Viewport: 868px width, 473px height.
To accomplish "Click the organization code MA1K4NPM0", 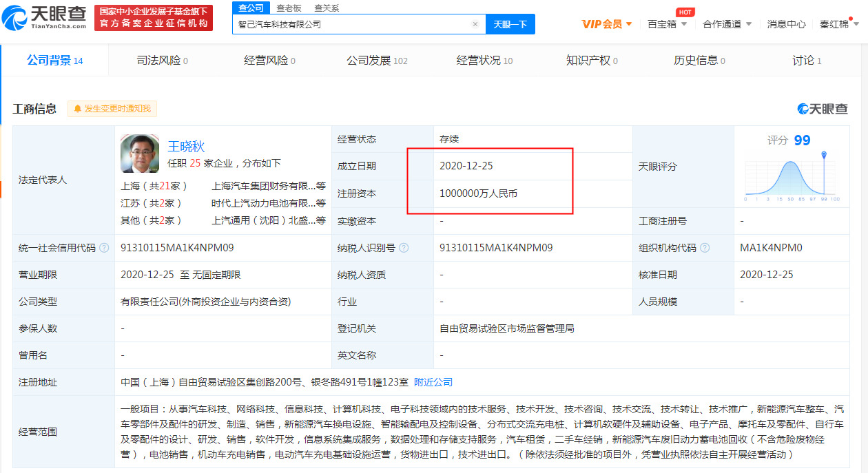I will click(x=771, y=248).
